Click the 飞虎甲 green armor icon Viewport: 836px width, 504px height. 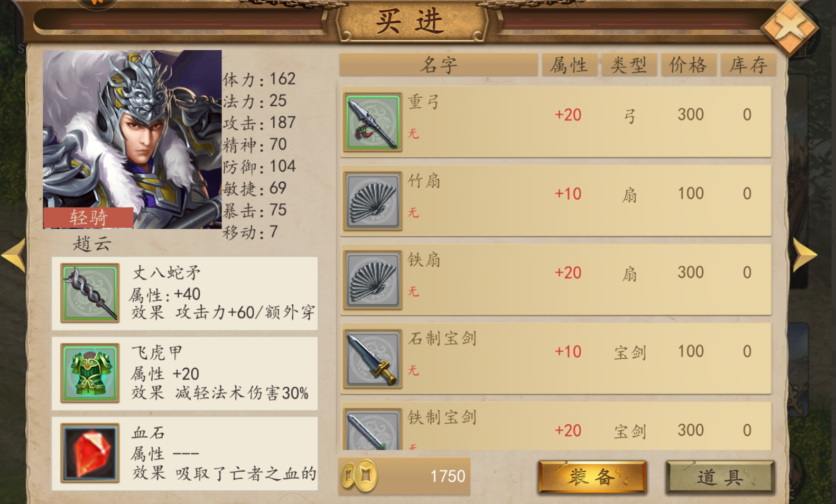pos(90,373)
